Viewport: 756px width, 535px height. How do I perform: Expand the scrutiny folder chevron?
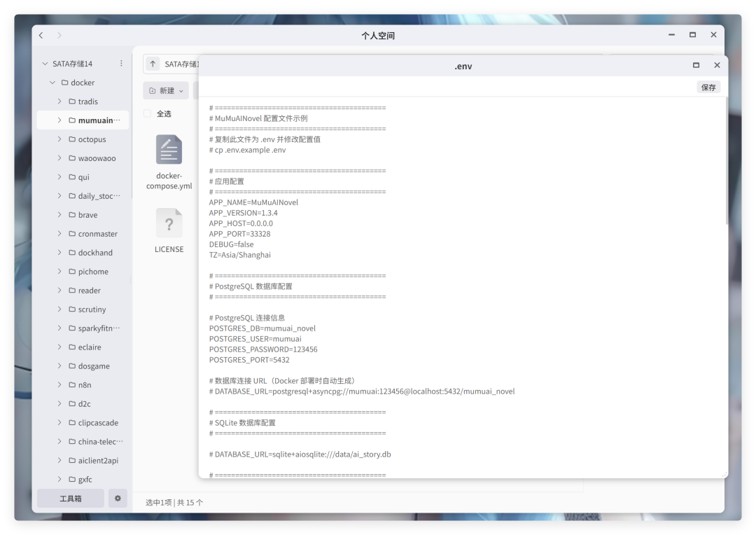point(59,310)
